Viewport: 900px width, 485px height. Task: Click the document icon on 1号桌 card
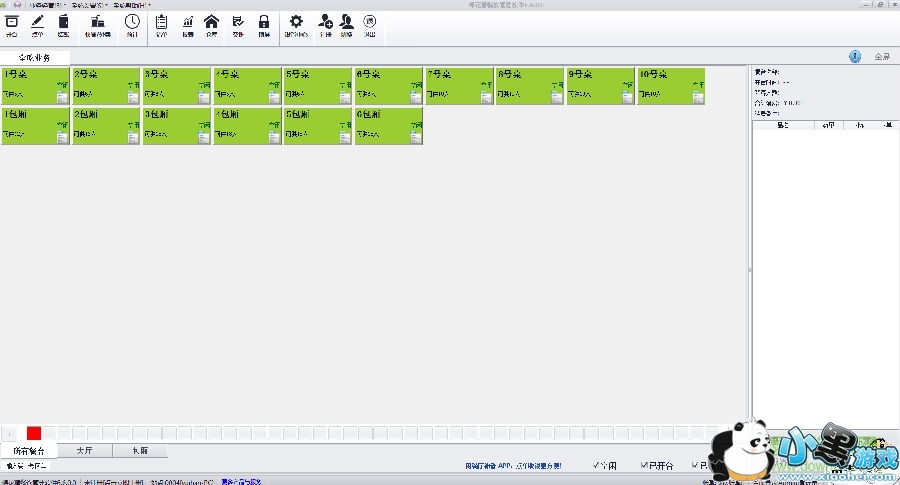(x=62, y=98)
